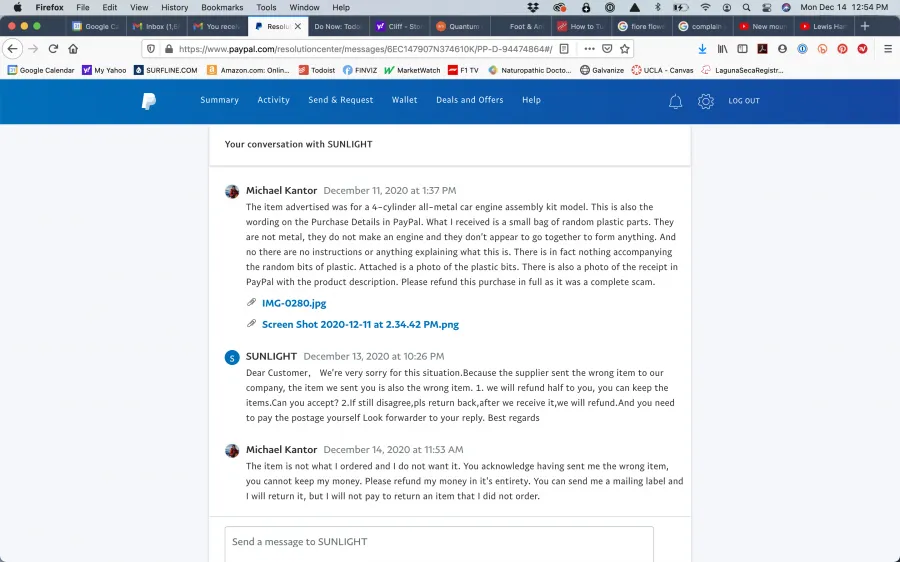The image size is (900, 562).
Task: Open FINVIZ bookmark
Action: [360, 70]
